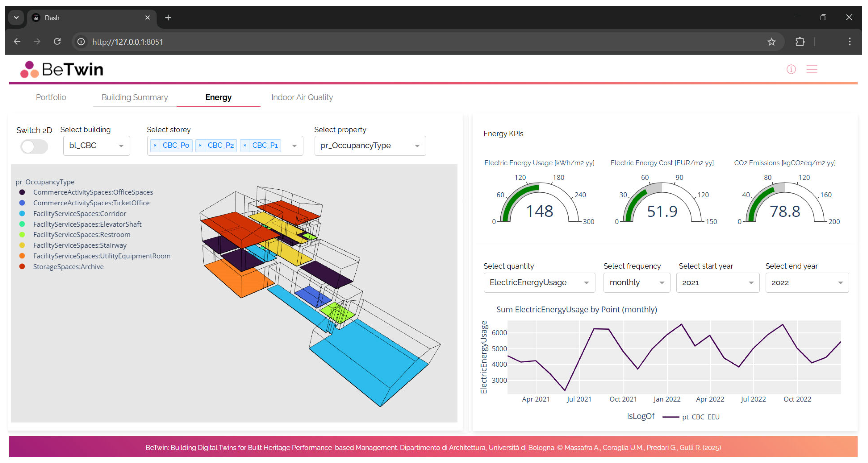
Task: Open the Building Summary tab
Action: (x=134, y=97)
